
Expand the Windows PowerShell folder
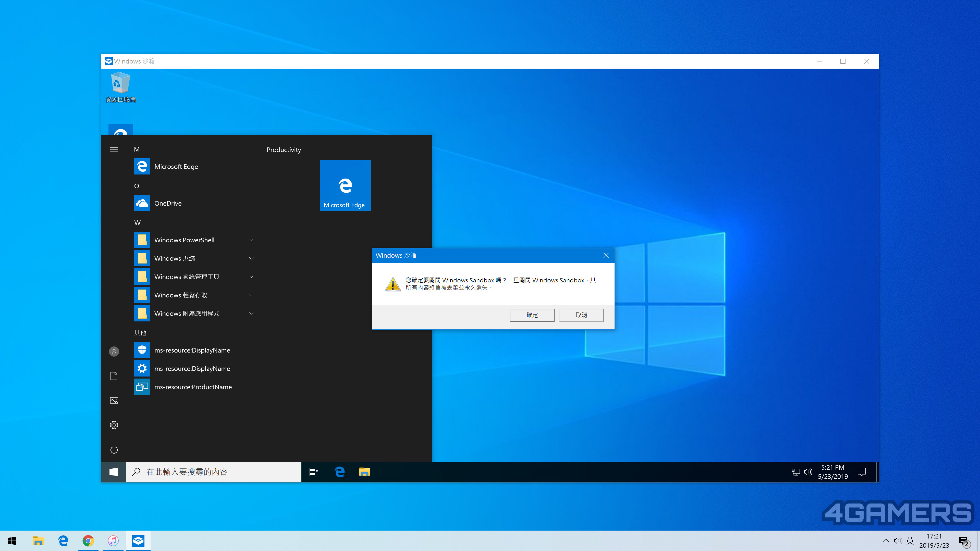(x=194, y=240)
